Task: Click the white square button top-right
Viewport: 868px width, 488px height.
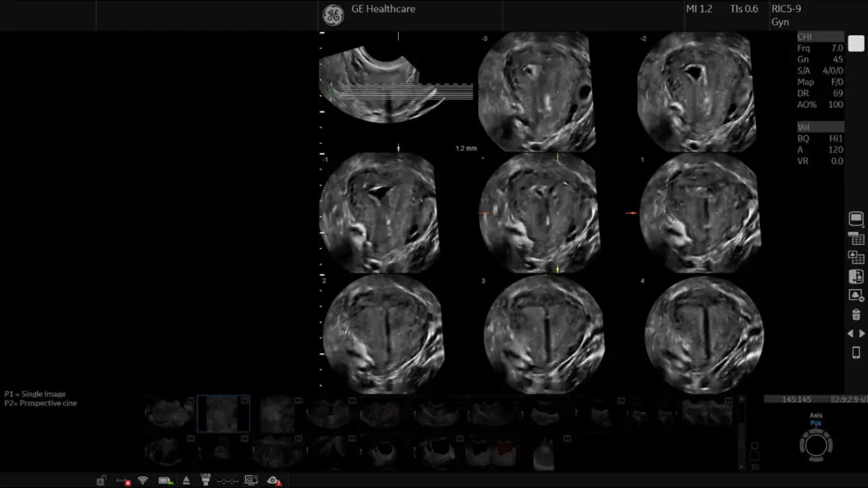Action: coord(856,43)
